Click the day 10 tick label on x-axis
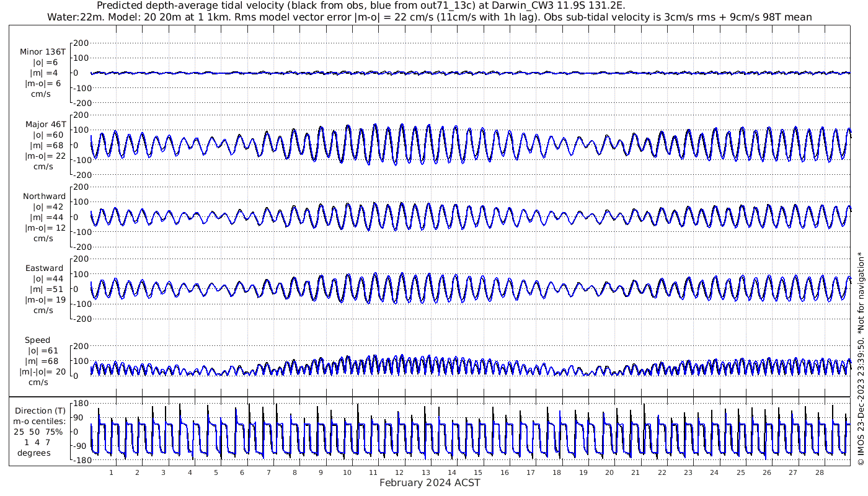This screenshot has width=868, height=496. [x=347, y=472]
